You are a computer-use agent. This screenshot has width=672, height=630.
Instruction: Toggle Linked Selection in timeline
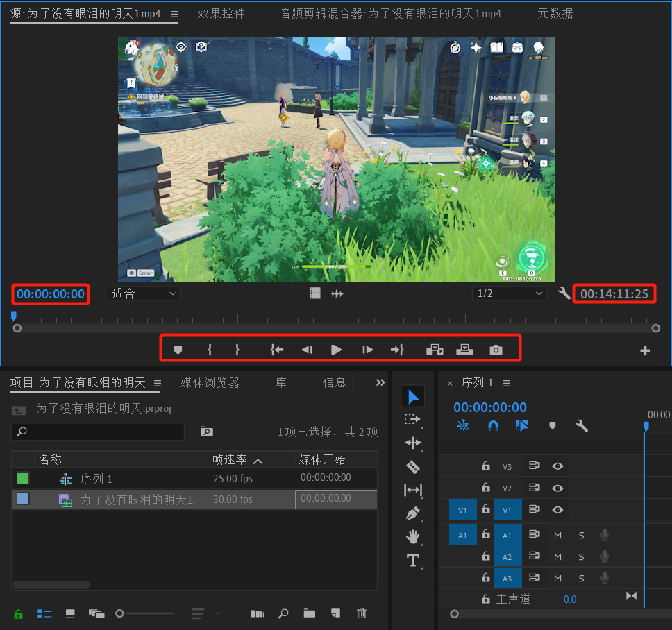tap(521, 426)
